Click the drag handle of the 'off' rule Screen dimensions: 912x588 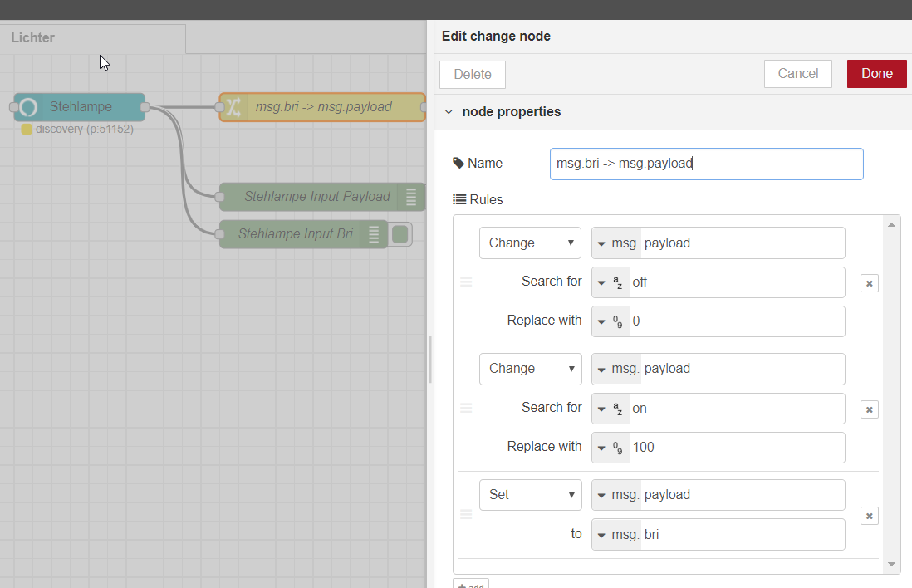coord(466,282)
